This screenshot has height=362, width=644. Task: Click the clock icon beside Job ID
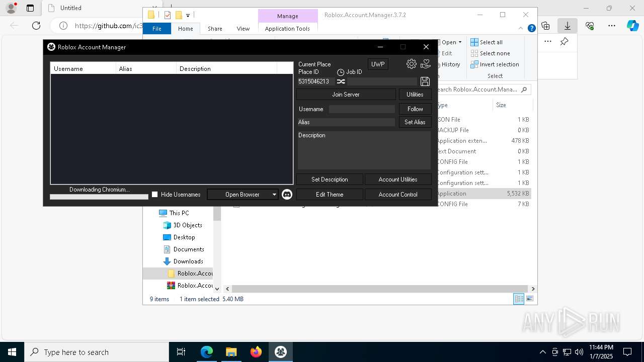341,72
